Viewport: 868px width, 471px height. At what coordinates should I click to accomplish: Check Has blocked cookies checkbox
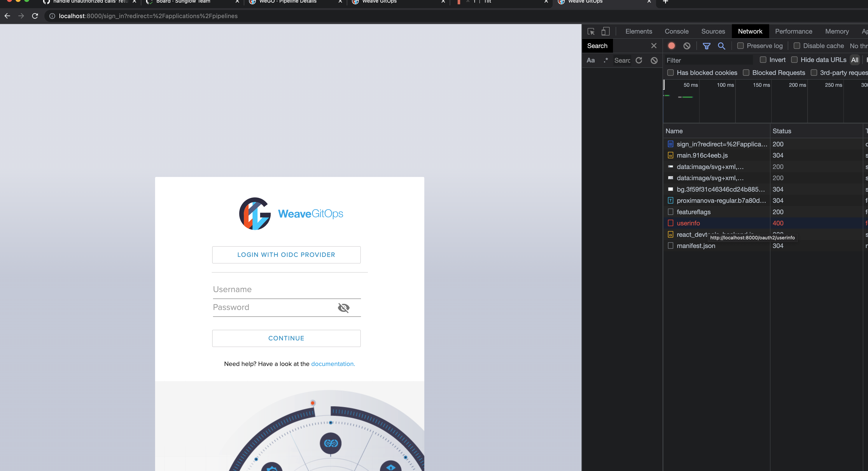pyautogui.click(x=670, y=73)
